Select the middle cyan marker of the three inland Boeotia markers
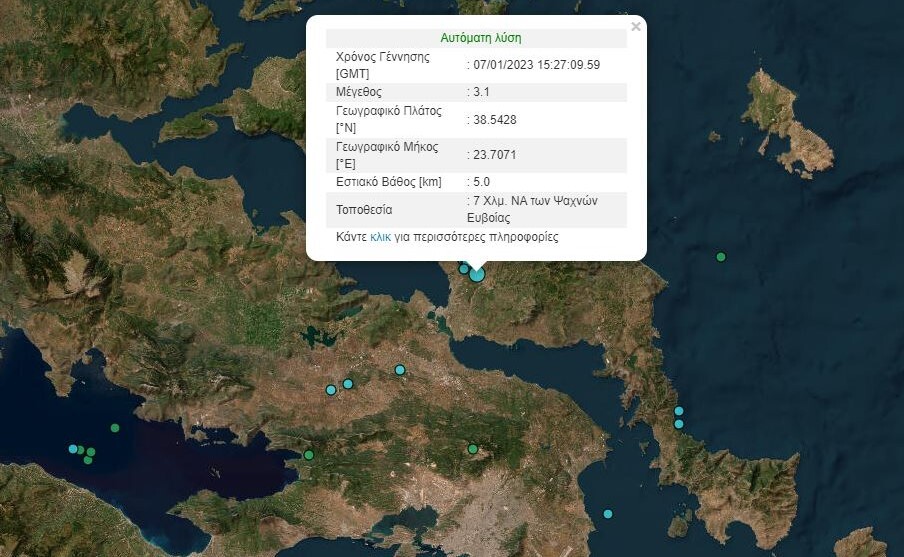The image size is (904, 557). 348,384
